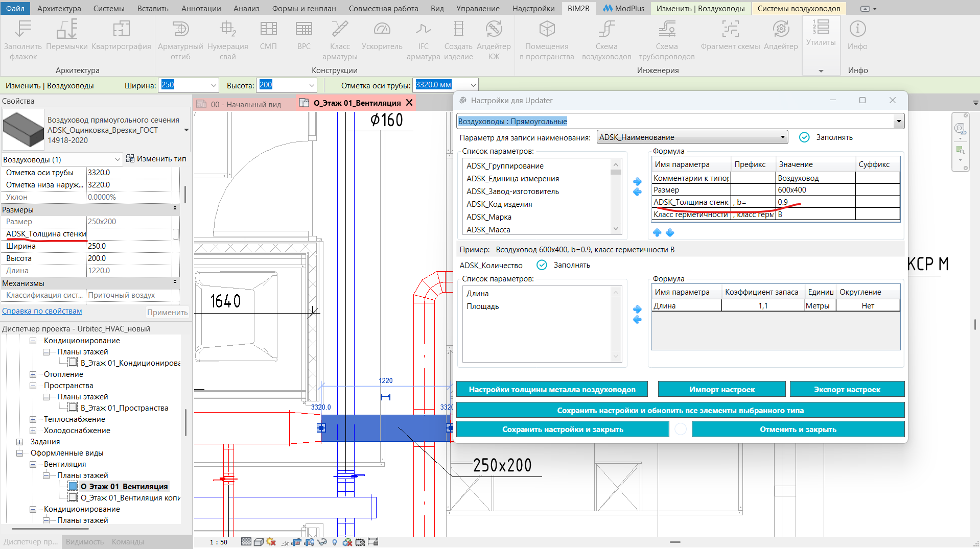Click Помещения в пространства tool

point(547,40)
